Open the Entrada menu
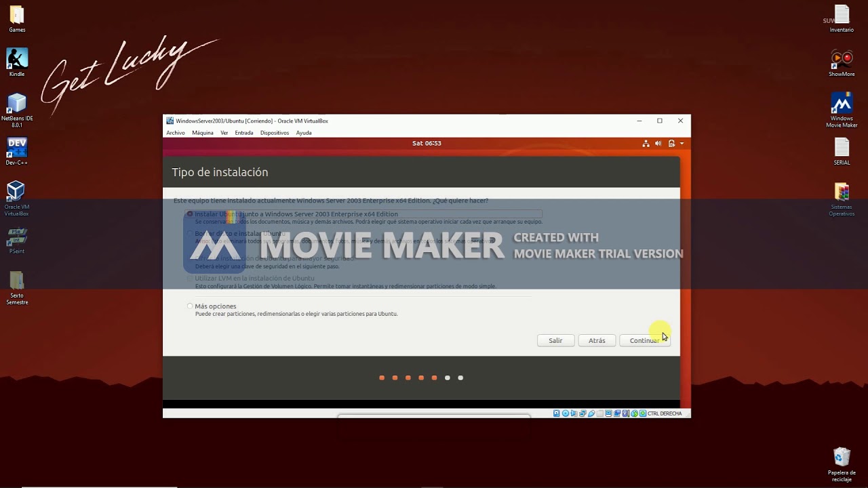868x488 pixels. pos(244,133)
